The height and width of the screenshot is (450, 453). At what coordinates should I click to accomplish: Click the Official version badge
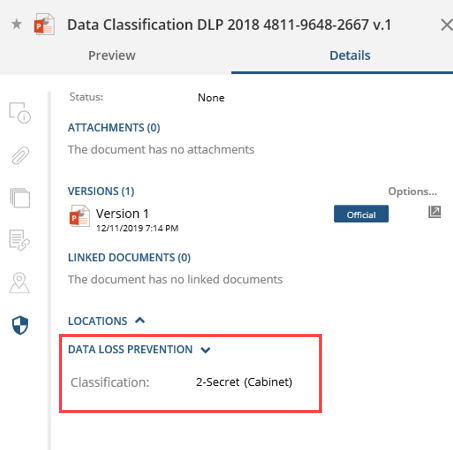[361, 214]
